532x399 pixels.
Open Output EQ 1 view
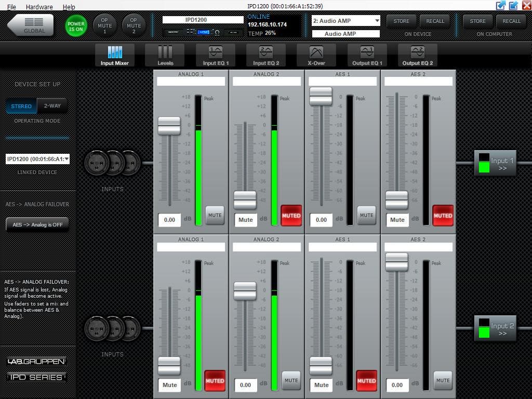tap(367, 55)
